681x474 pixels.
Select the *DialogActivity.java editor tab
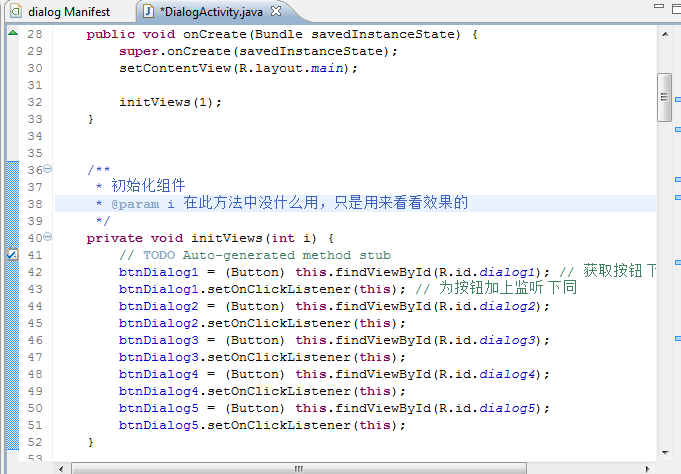211,12
